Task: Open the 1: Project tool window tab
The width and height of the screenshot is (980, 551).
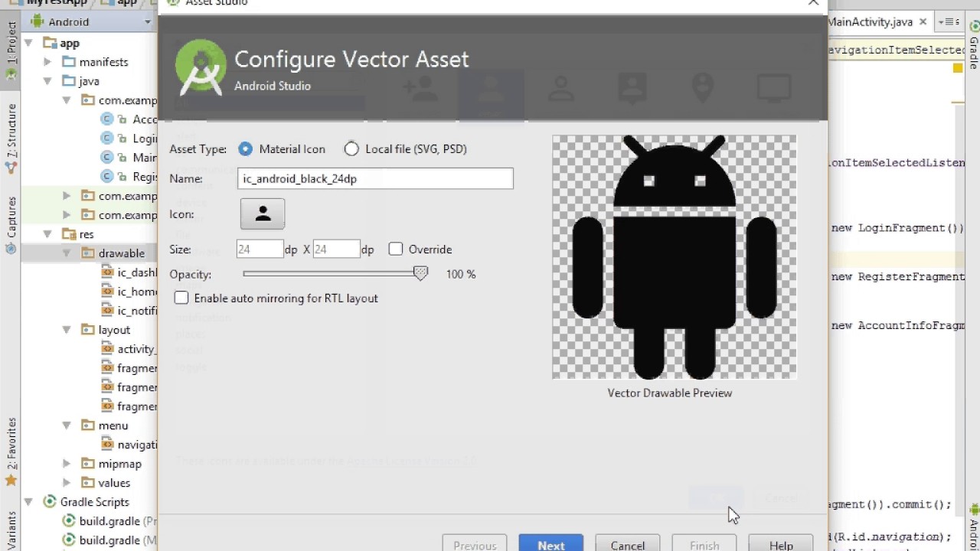Action: [11, 51]
